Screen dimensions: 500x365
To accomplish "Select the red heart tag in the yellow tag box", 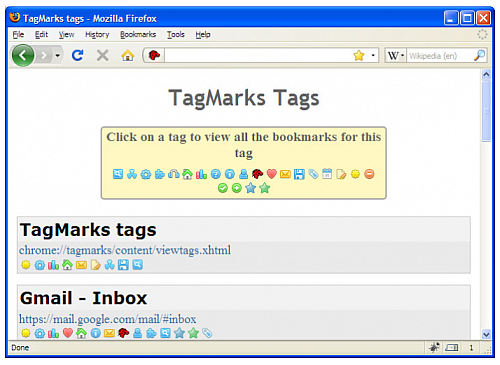I will pyautogui.click(x=272, y=174).
